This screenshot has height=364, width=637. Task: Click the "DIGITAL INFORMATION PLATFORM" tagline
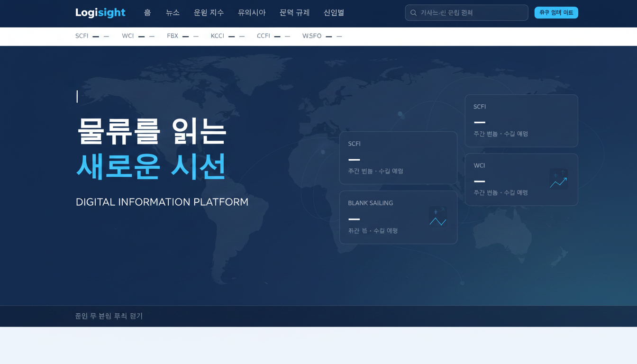[162, 202]
